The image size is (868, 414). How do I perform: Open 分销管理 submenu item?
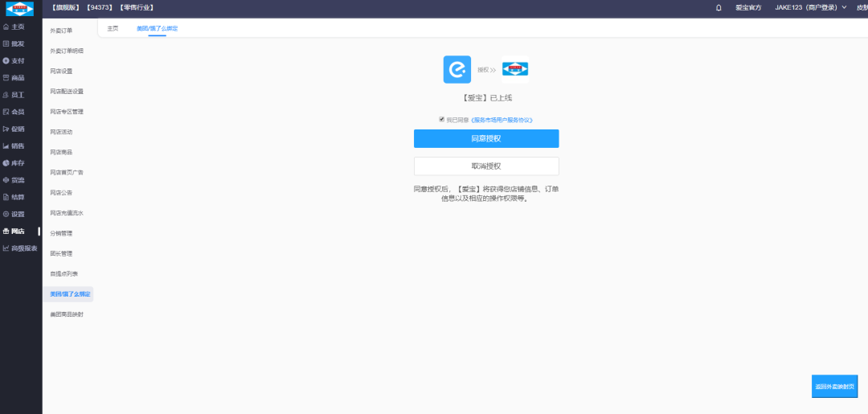point(61,234)
